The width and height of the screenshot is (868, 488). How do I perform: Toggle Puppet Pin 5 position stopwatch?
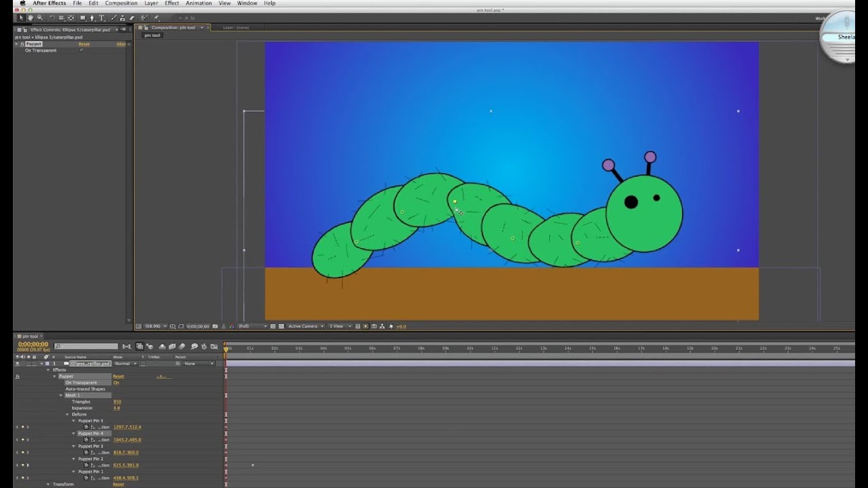pyautogui.click(x=86, y=427)
